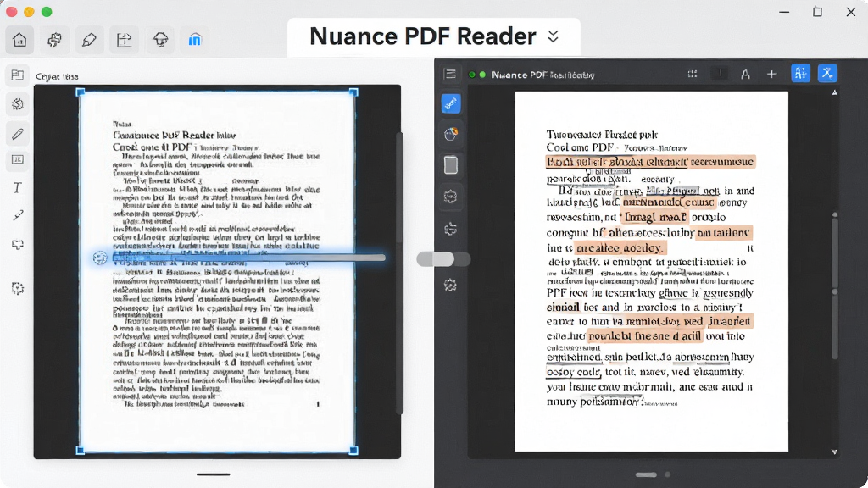
Task: Click the macOS green fullscreen button
Action: pos(47,12)
